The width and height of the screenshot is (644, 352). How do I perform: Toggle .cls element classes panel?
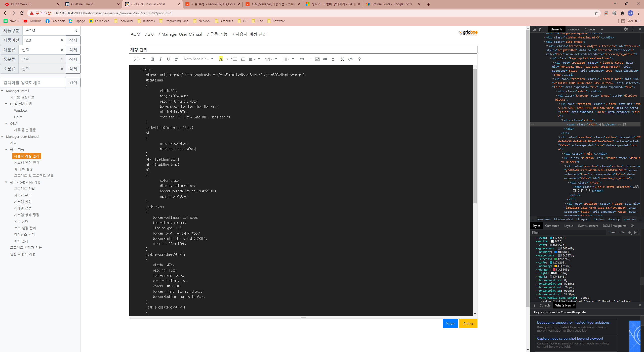(x=622, y=232)
